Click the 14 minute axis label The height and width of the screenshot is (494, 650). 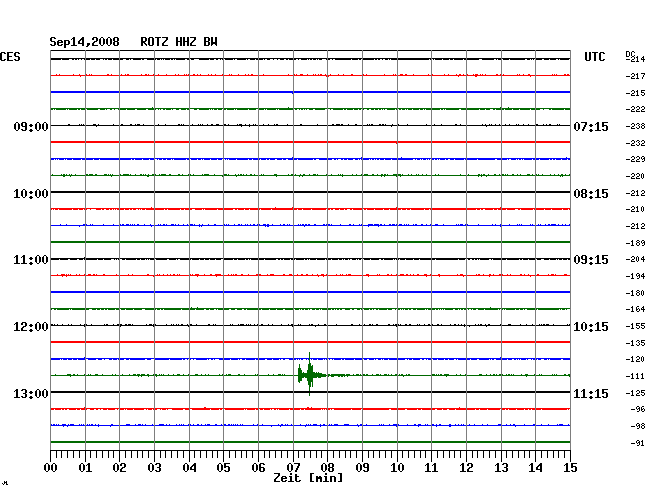click(x=535, y=468)
